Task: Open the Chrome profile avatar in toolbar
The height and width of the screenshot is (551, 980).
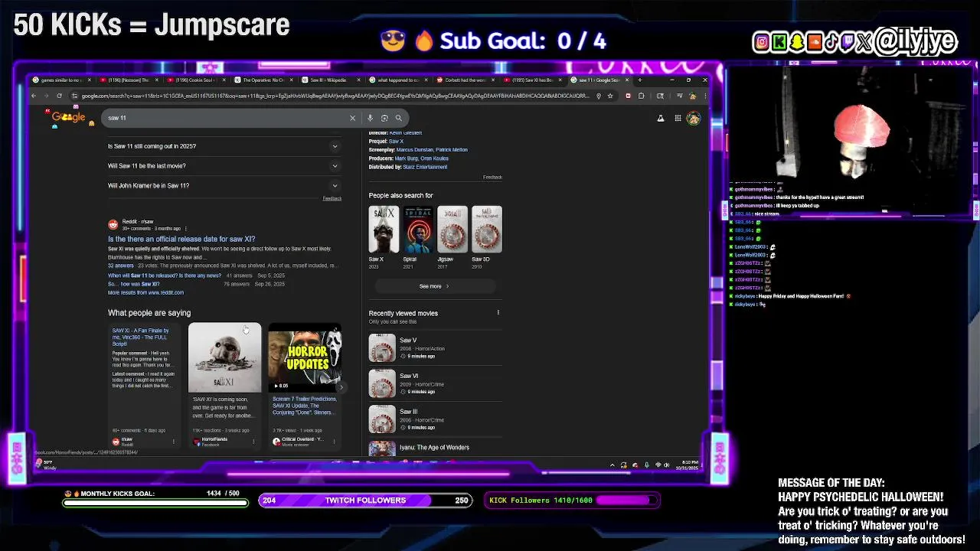Action: (692, 96)
